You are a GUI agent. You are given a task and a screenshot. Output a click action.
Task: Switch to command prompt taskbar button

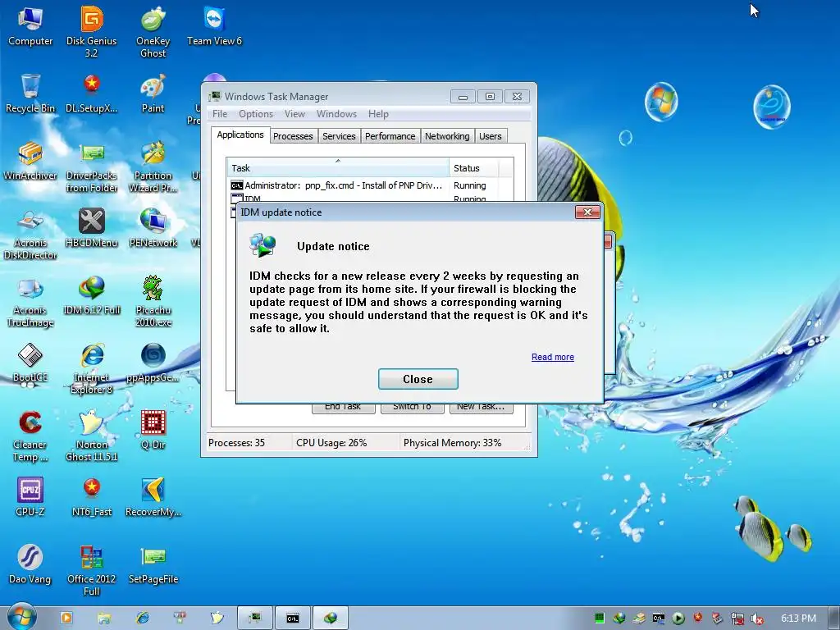(293, 619)
